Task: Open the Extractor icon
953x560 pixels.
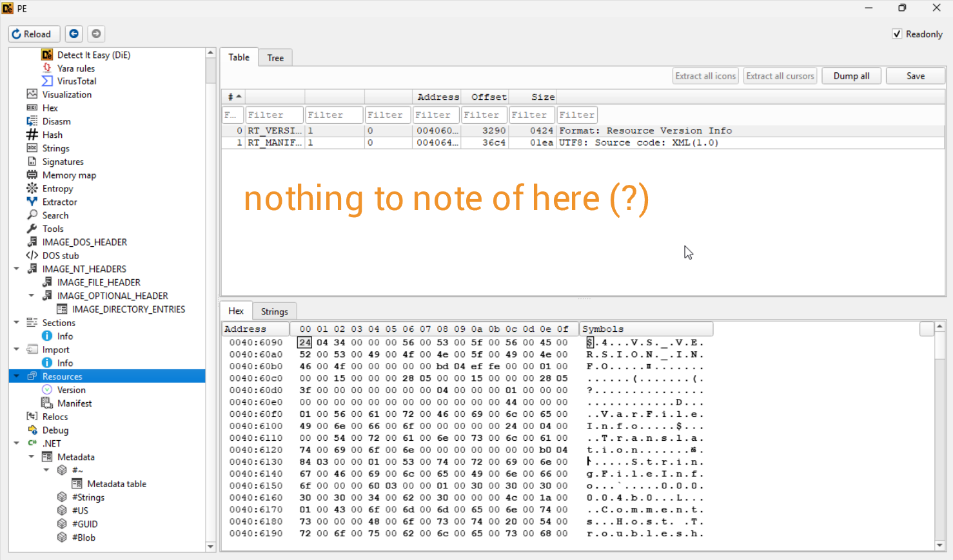Action: (32, 202)
